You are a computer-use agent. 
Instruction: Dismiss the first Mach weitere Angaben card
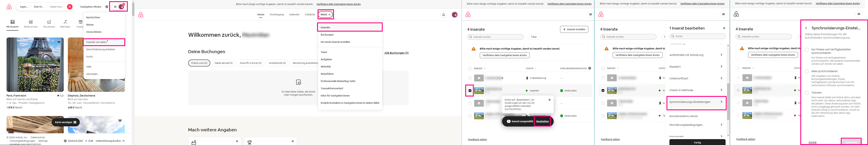tap(237, 141)
